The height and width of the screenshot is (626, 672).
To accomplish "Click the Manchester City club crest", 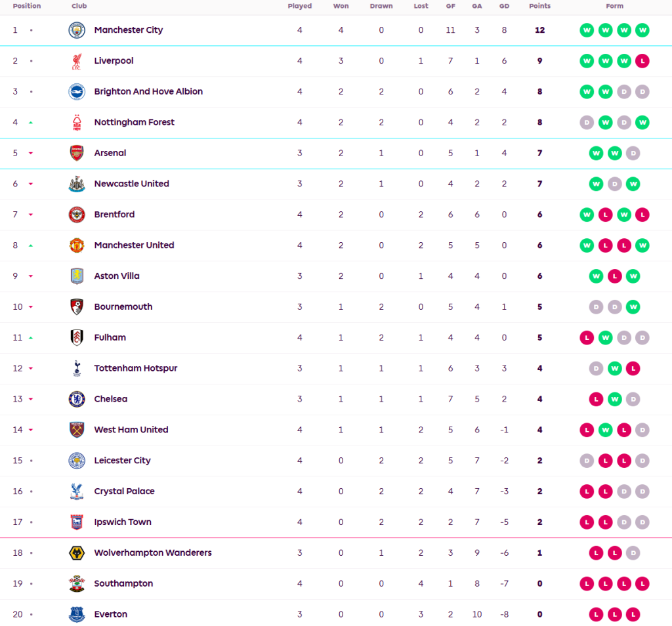I will coord(77,30).
